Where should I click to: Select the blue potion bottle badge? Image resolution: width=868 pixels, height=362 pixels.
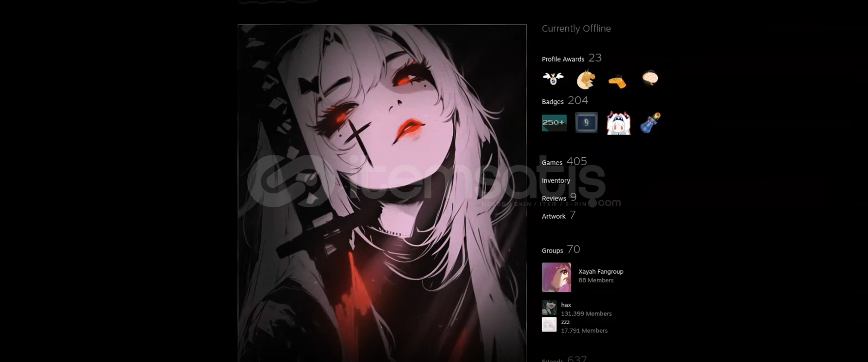[x=650, y=123]
